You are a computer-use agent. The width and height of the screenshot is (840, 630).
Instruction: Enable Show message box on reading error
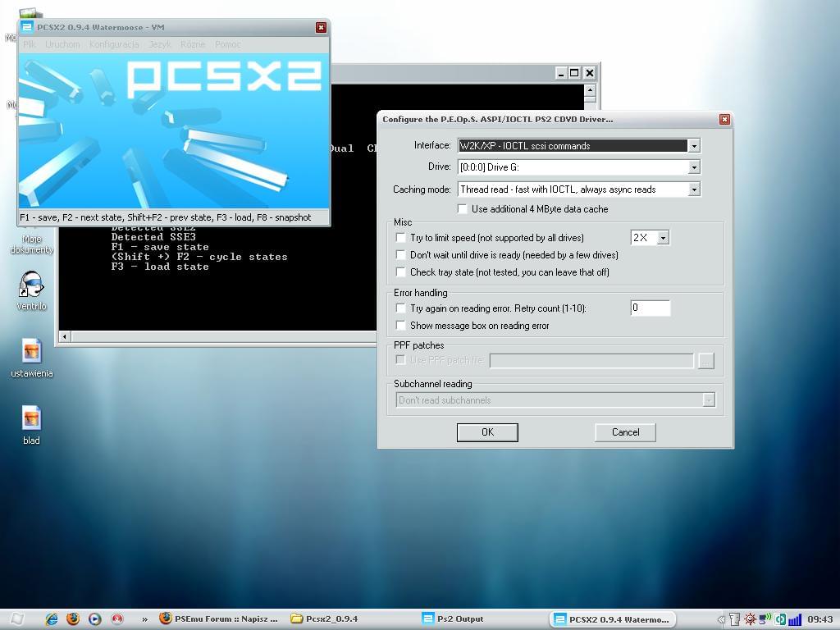coord(400,325)
